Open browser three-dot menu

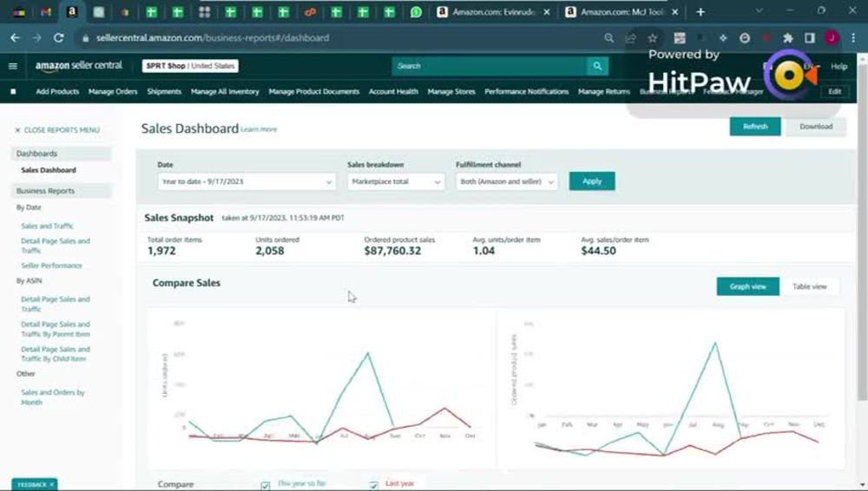coord(853,38)
